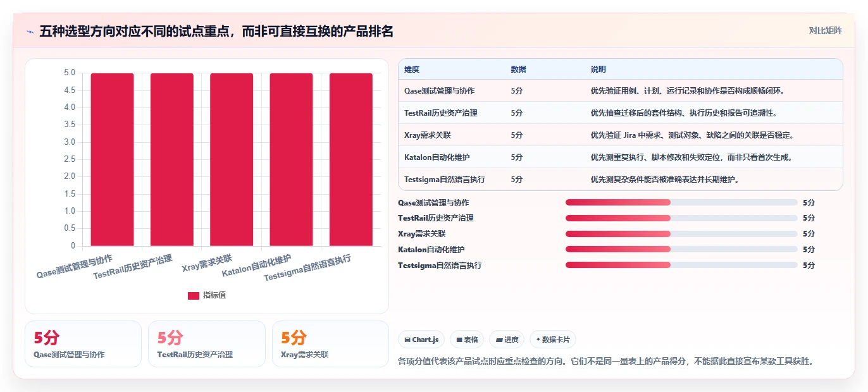Open the TestRail历史资产治理 data card

(207, 343)
